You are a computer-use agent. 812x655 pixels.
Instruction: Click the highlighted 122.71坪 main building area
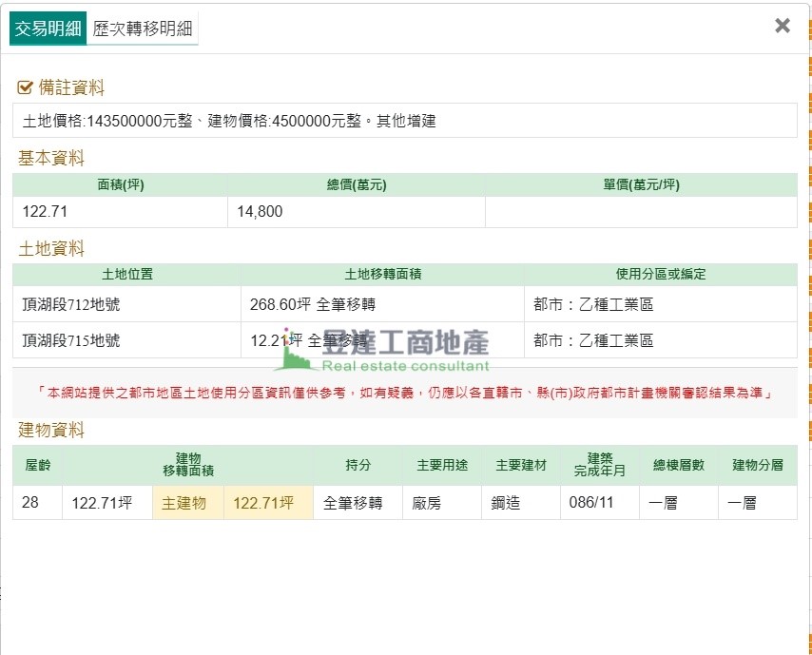click(x=263, y=503)
